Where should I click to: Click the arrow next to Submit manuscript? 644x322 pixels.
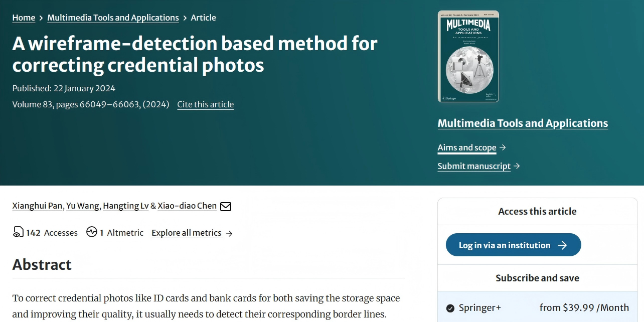(x=517, y=166)
